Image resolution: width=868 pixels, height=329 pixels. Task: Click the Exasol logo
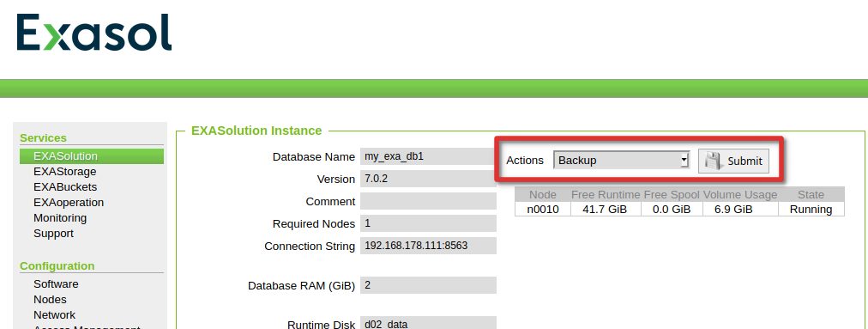coord(94,32)
